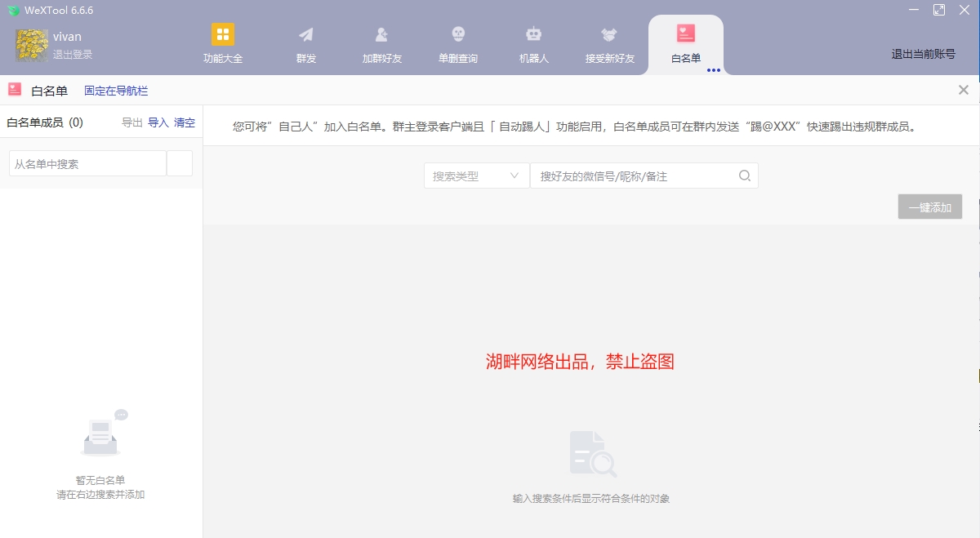Click the magnifier icon in the friend search box

743,175
